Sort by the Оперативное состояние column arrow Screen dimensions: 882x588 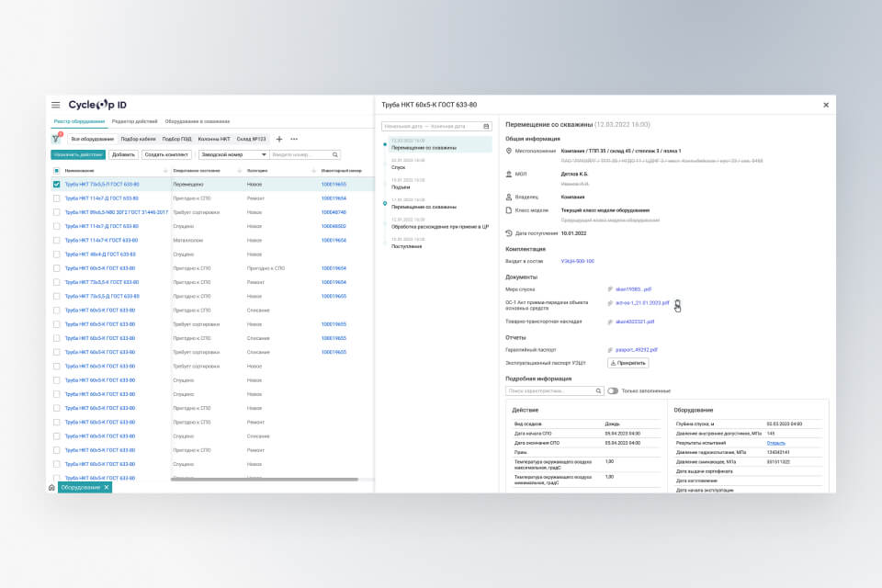[x=241, y=171]
